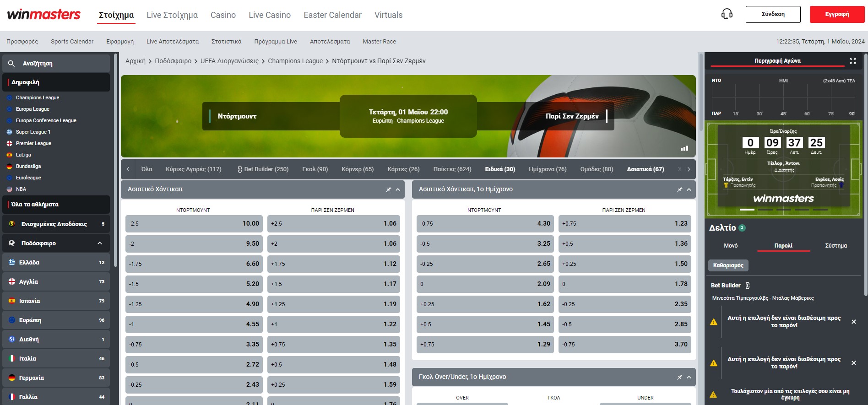This screenshot has height=405, width=868.
Task: Click the Καθαρισμός clear bet slip button
Action: (x=728, y=265)
